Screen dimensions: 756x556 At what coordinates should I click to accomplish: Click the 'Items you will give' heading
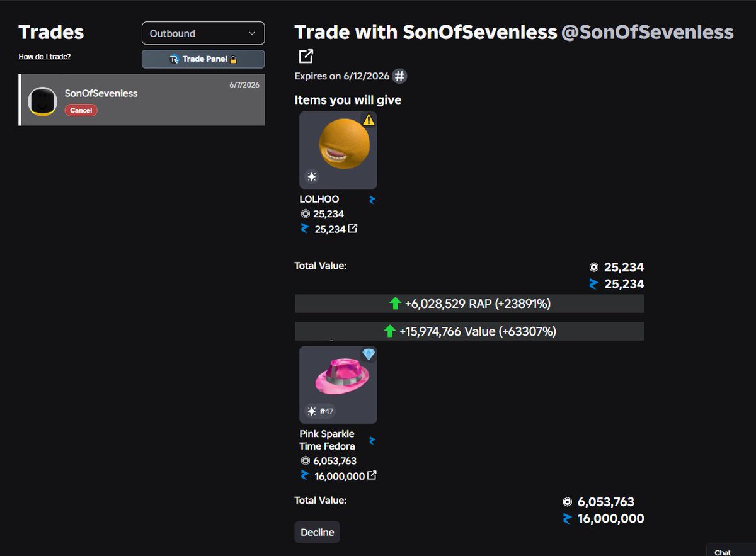click(348, 100)
